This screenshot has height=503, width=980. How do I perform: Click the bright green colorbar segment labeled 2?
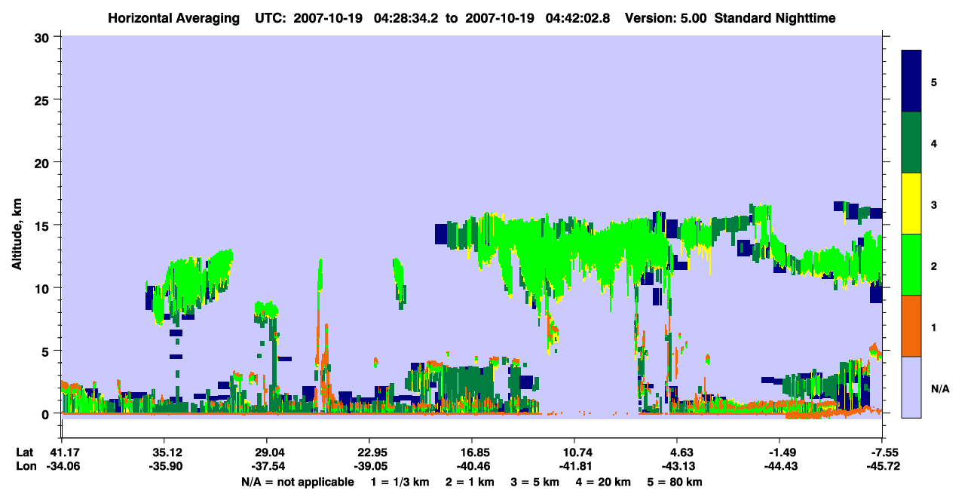point(911,265)
